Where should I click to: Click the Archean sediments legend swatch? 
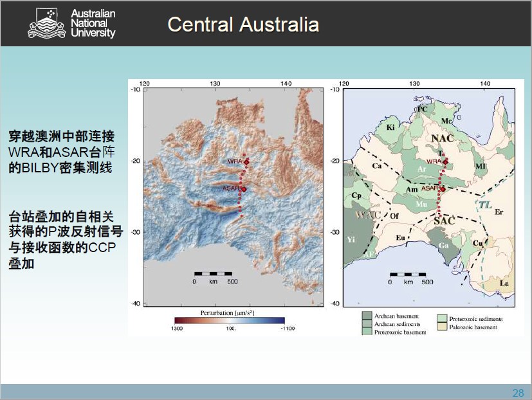pos(367,324)
